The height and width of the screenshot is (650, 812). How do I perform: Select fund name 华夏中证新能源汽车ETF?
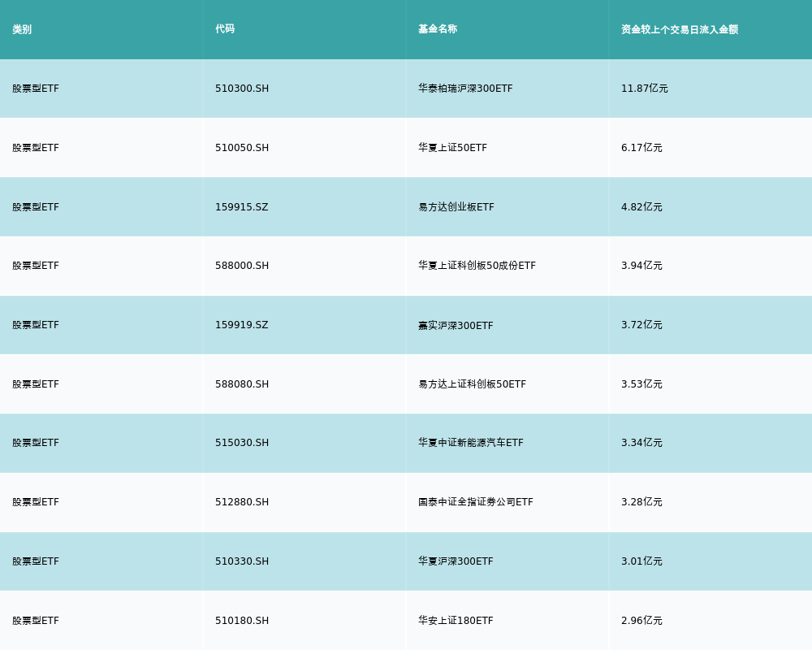coord(471,443)
